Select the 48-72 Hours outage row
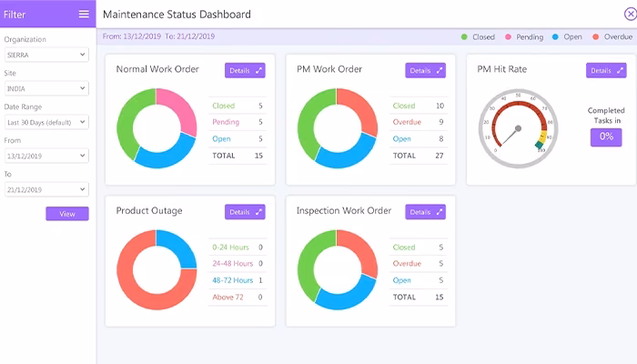 pyautogui.click(x=238, y=280)
